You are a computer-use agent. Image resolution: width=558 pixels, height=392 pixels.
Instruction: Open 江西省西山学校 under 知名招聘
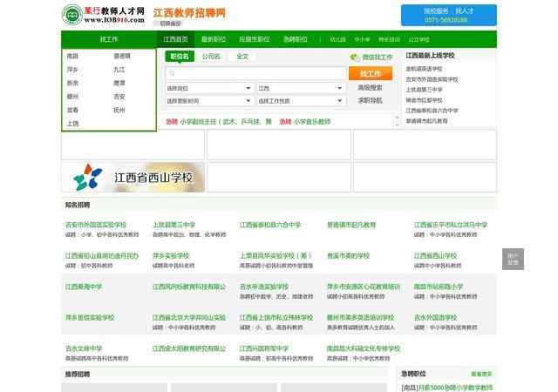tap(435, 256)
